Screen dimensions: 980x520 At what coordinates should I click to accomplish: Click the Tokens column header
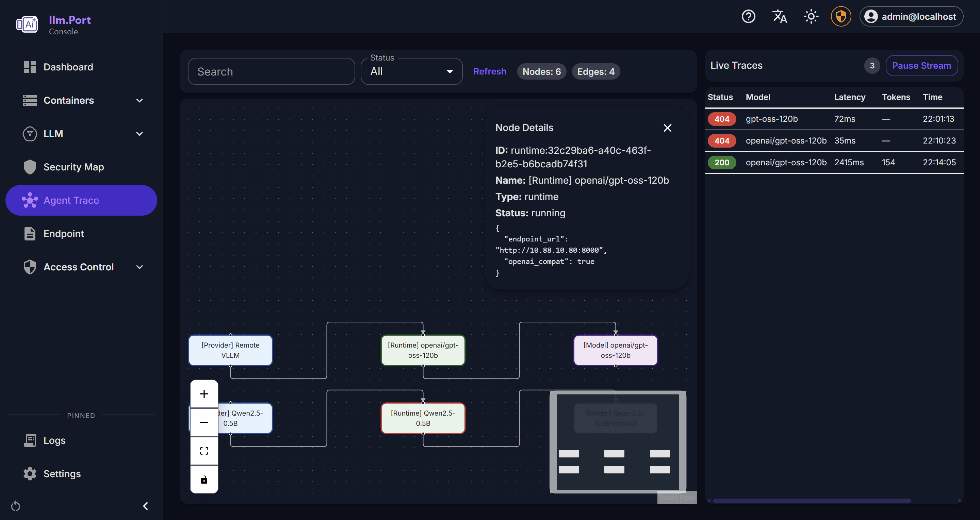896,97
